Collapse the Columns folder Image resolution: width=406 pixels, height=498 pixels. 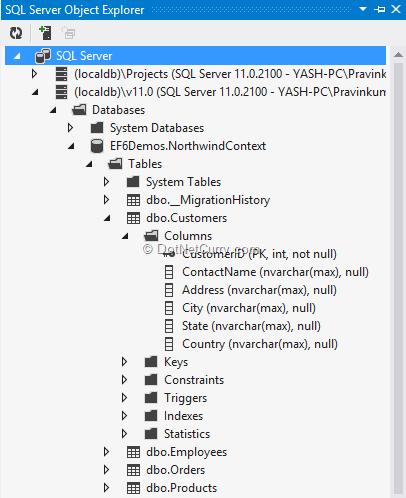[125, 236]
